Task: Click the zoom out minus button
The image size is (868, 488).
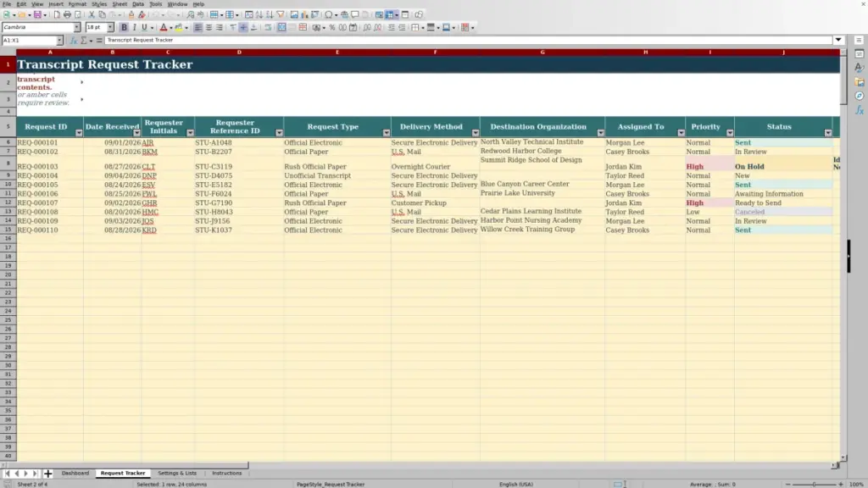Action: pos(788,484)
